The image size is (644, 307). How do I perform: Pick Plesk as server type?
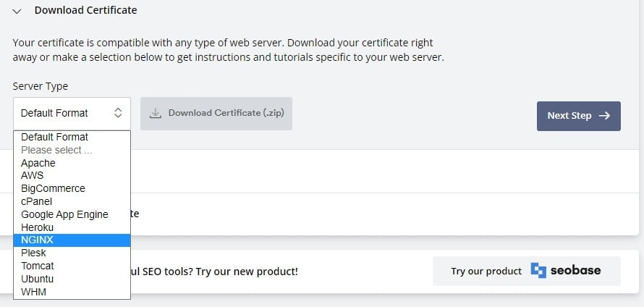(33, 253)
